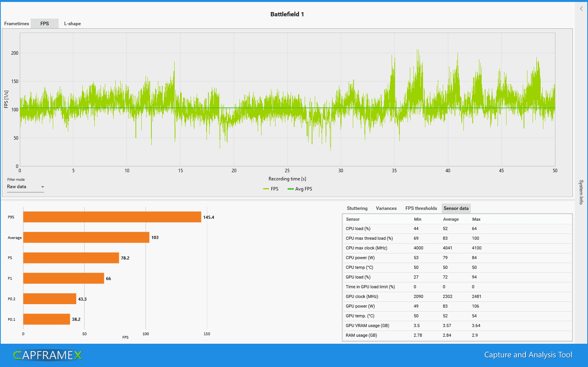
Task: Click the Sensor column header
Action: click(353, 219)
